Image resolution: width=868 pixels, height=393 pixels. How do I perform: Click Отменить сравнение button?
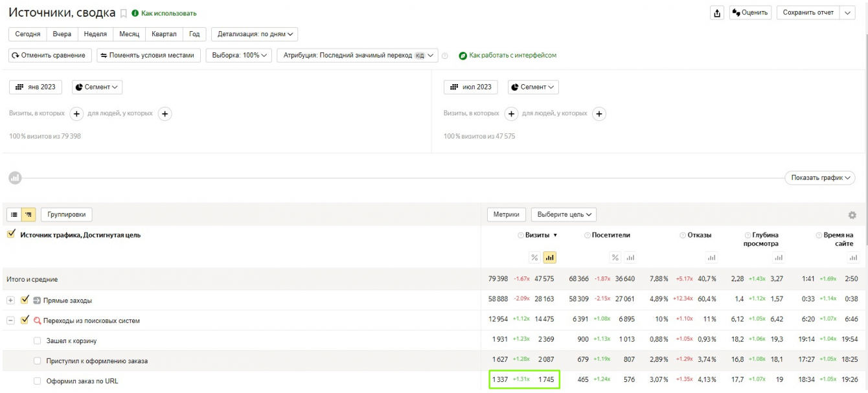tap(50, 56)
